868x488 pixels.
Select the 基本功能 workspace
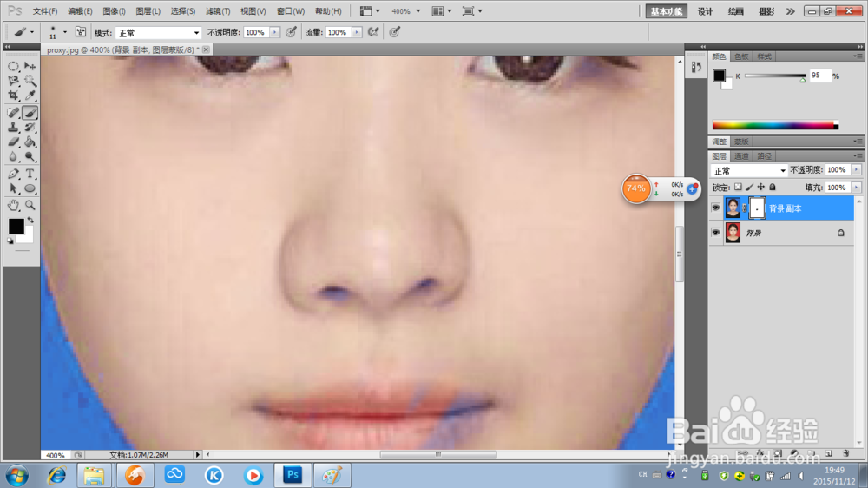(x=666, y=11)
